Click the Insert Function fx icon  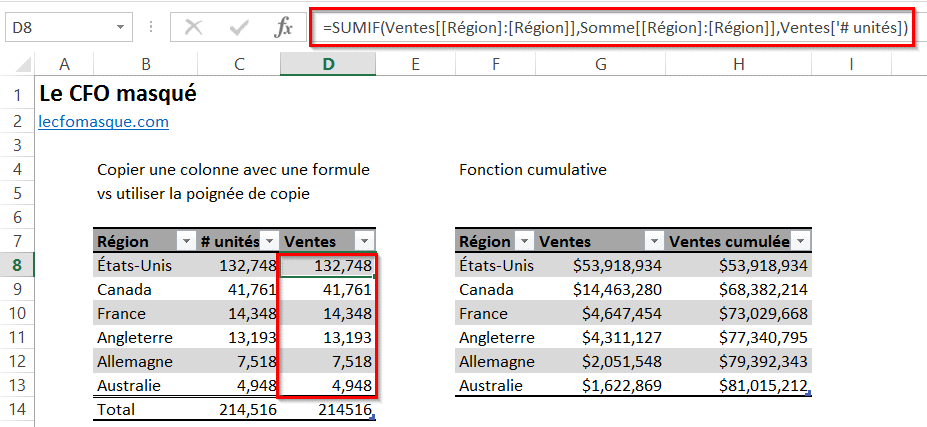[284, 27]
